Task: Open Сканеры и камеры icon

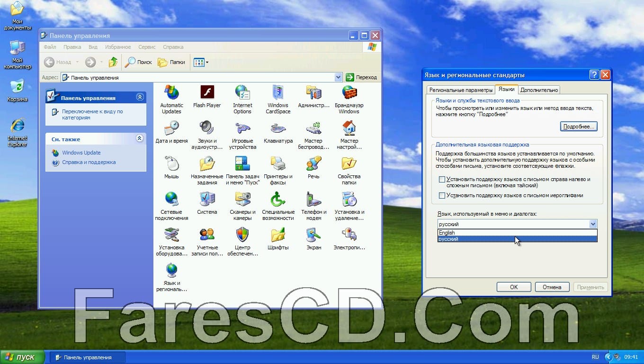Action: (x=242, y=206)
